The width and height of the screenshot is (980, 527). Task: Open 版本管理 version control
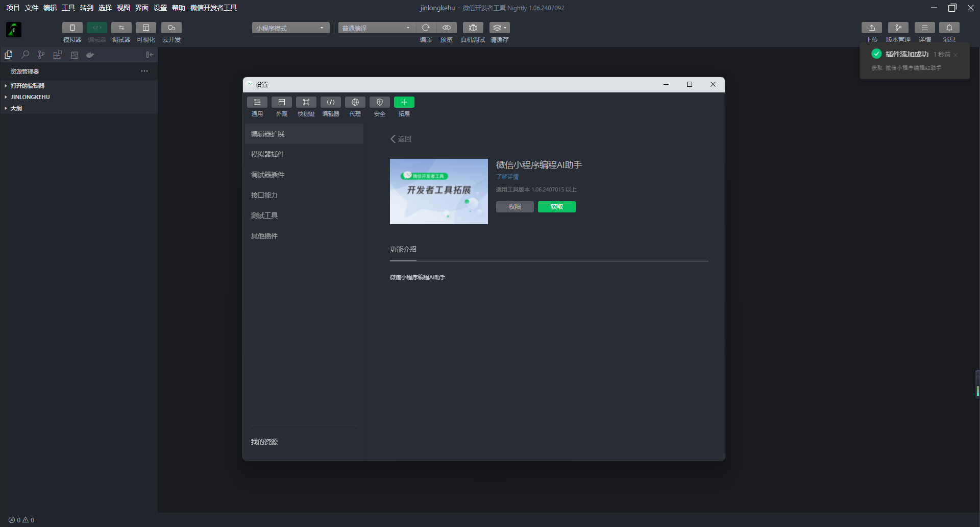pos(898,28)
